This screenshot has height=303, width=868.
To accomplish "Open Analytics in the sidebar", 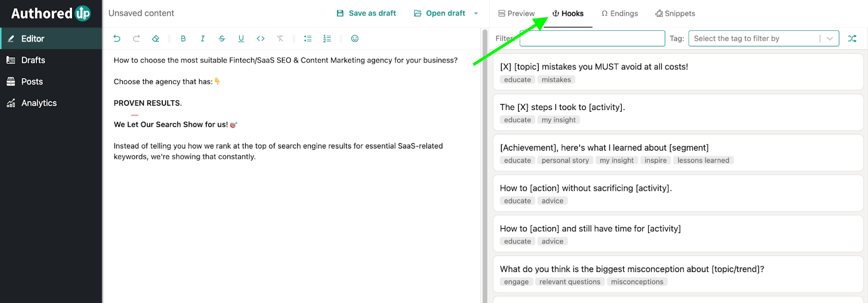I will 51,103.
